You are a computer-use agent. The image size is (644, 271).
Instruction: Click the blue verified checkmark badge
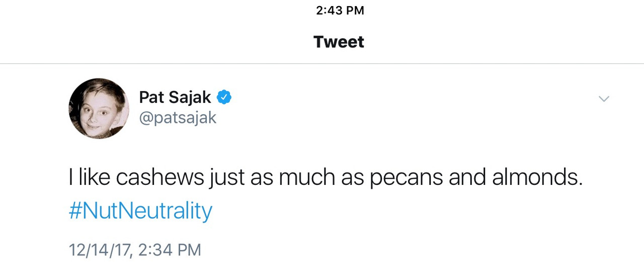pos(224,97)
